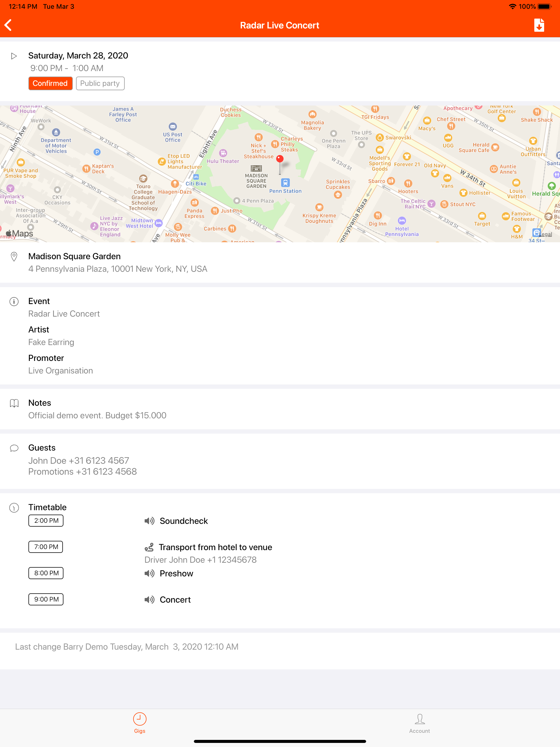Tap the route icon next to Transport

[149, 547]
